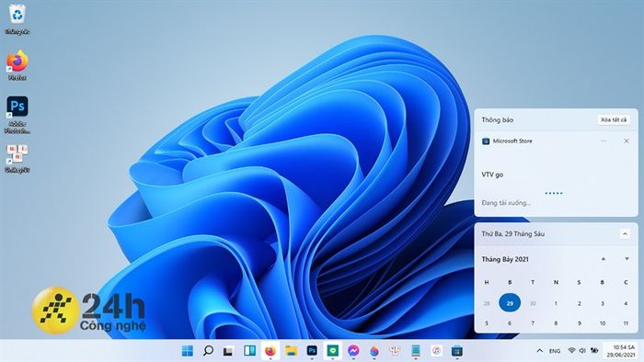The image size is (644, 362).
Task: Switch ENG input language indicator
Action: [555, 351]
